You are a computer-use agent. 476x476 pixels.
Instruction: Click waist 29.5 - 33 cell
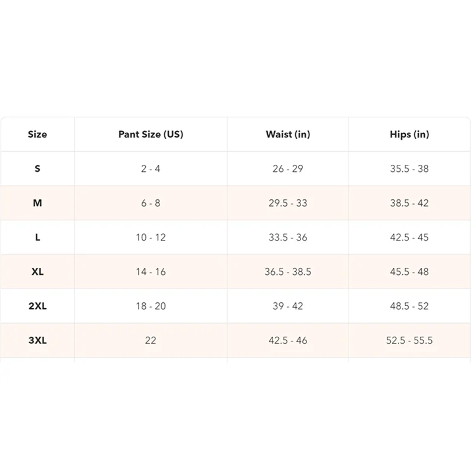(288, 203)
